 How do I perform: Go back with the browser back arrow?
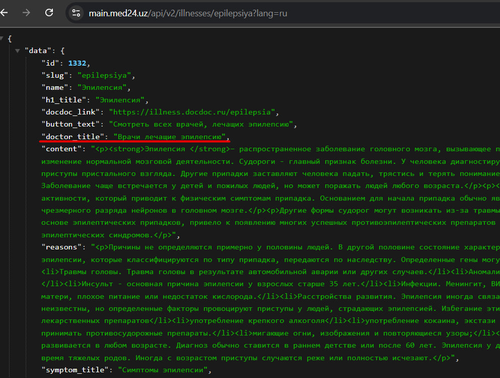[4, 13]
